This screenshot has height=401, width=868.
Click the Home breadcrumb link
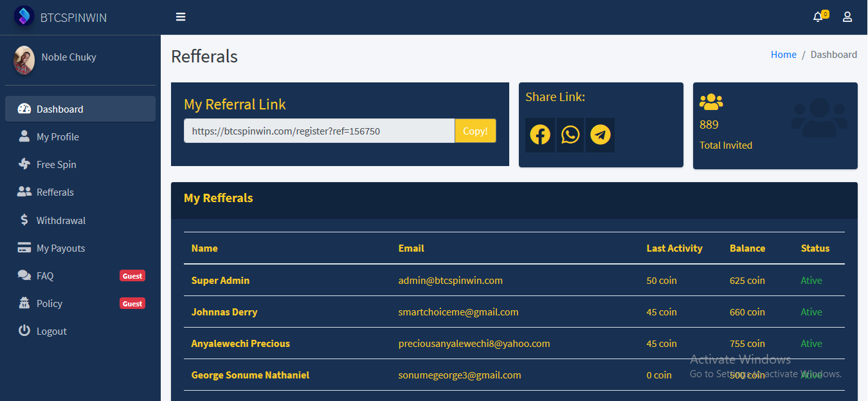coord(784,55)
